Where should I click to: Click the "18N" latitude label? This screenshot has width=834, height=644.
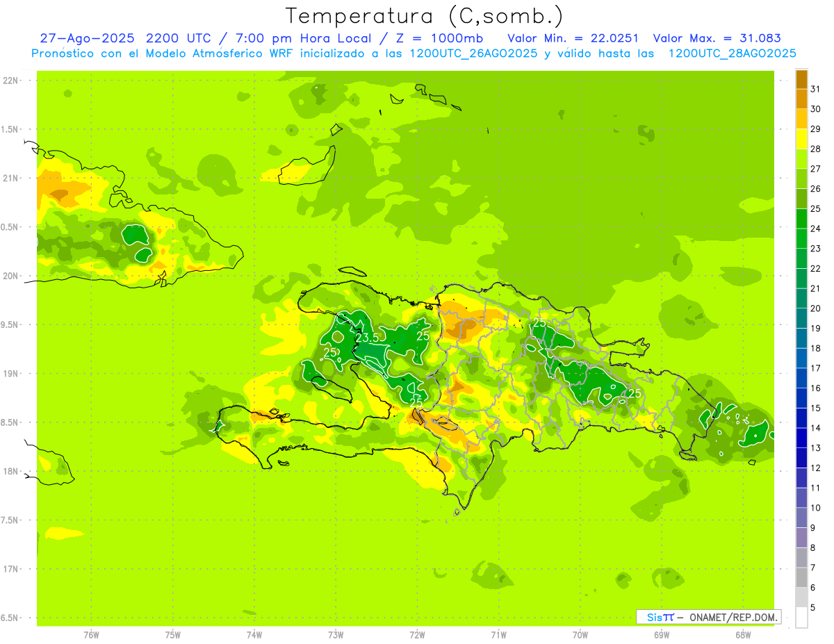pos(10,471)
